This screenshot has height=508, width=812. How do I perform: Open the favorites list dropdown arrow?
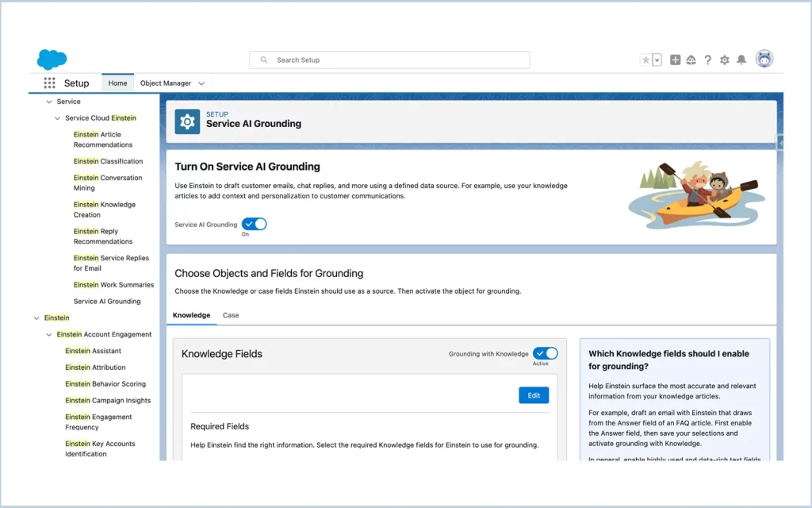[657, 60]
